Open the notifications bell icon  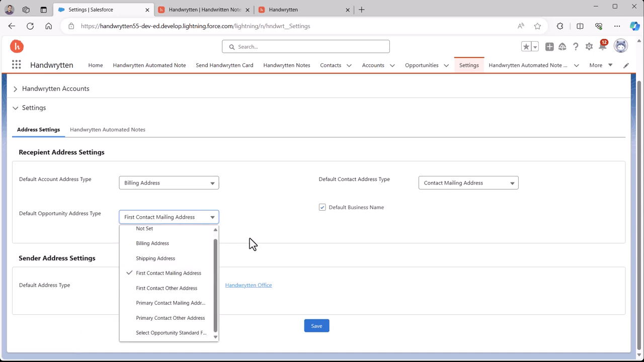602,47
